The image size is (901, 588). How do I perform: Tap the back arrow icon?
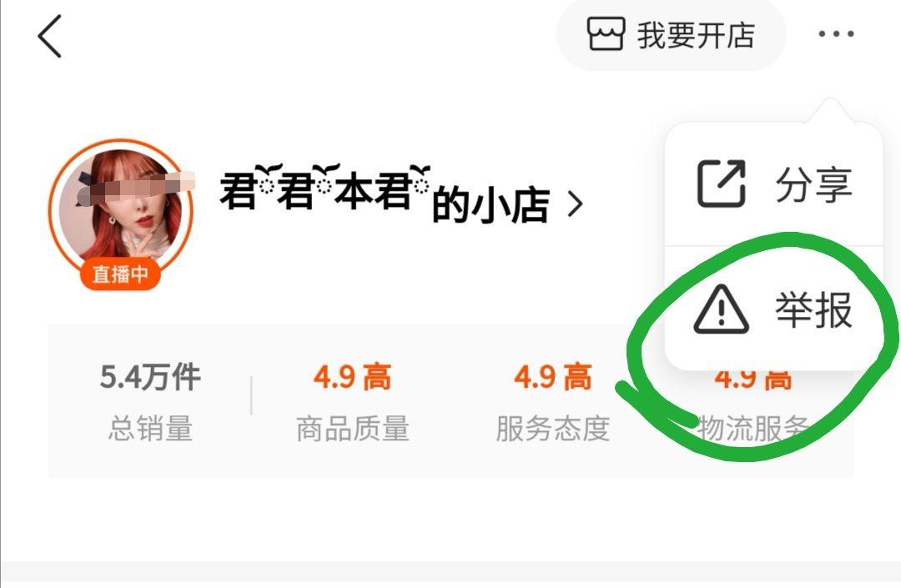[x=49, y=36]
